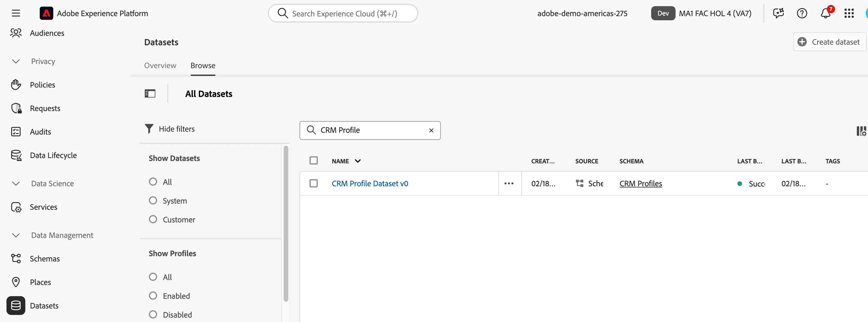Open more actions for CRM Profile Dataset v0
The height and width of the screenshot is (322, 868).
coord(509,183)
